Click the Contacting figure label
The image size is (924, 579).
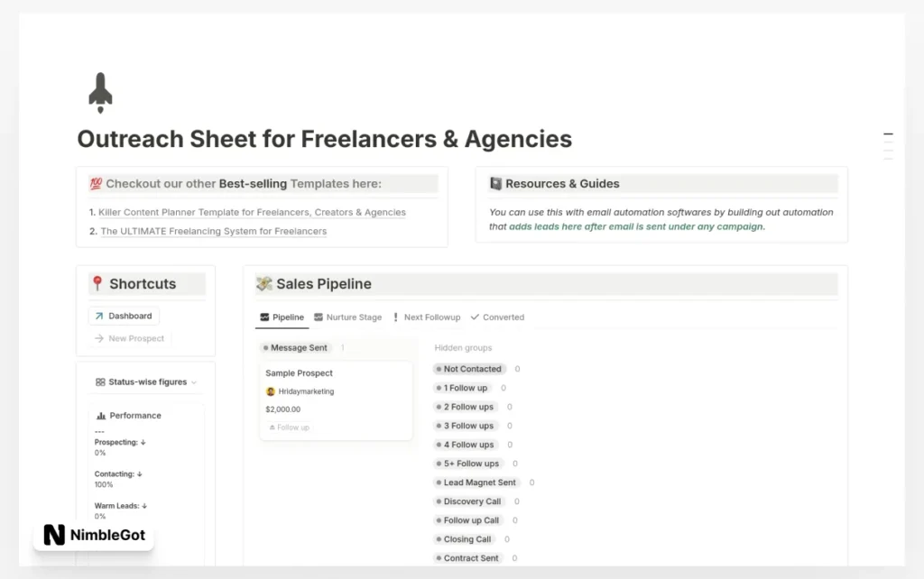pyautogui.click(x=118, y=473)
